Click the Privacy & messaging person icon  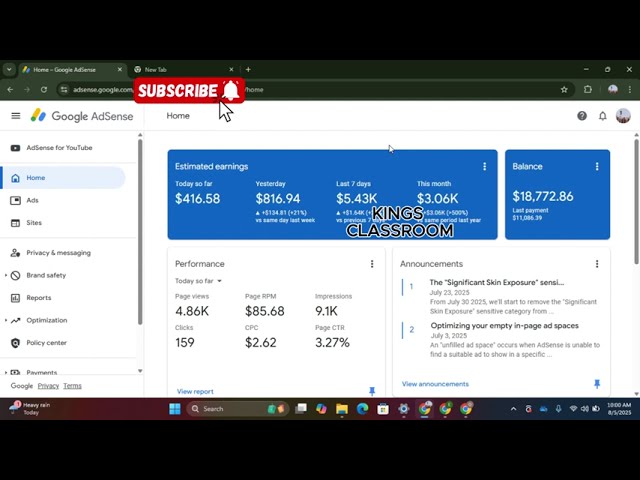tap(16, 253)
